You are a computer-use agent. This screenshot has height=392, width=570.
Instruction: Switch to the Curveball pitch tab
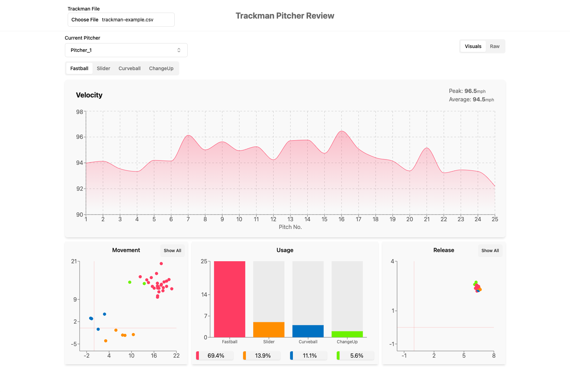[129, 68]
